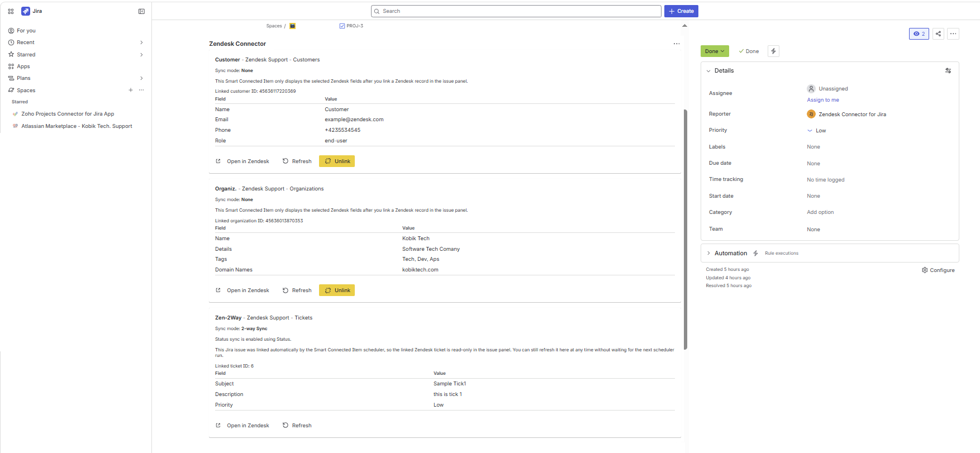Click Add option for Category
The height and width of the screenshot is (453, 980).
pos(820,212)
